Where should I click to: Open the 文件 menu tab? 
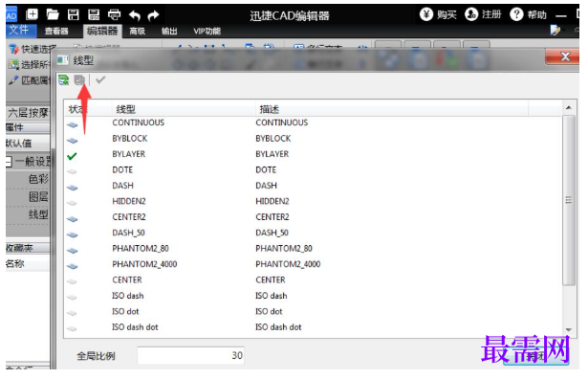pyautogui.click(x=21, y=30)
